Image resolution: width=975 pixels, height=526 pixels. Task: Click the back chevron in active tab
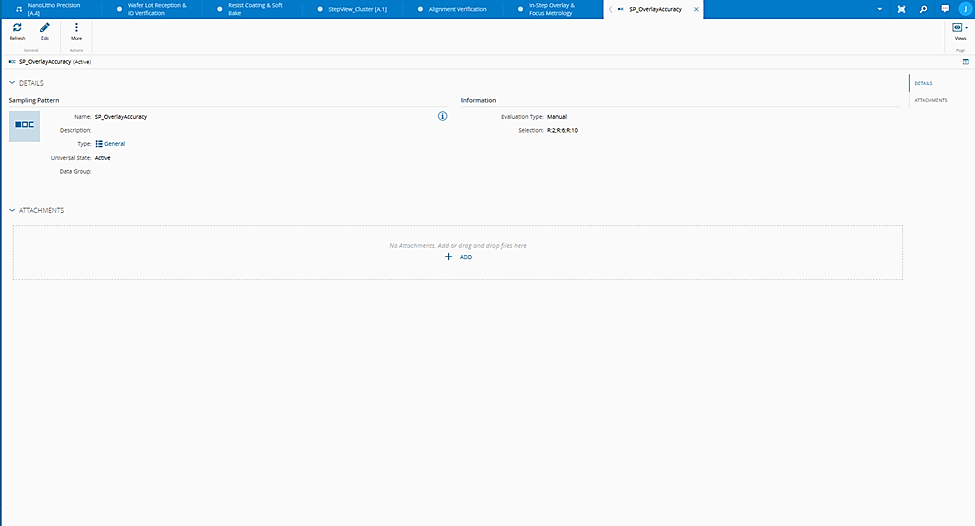tap(611, 9)
